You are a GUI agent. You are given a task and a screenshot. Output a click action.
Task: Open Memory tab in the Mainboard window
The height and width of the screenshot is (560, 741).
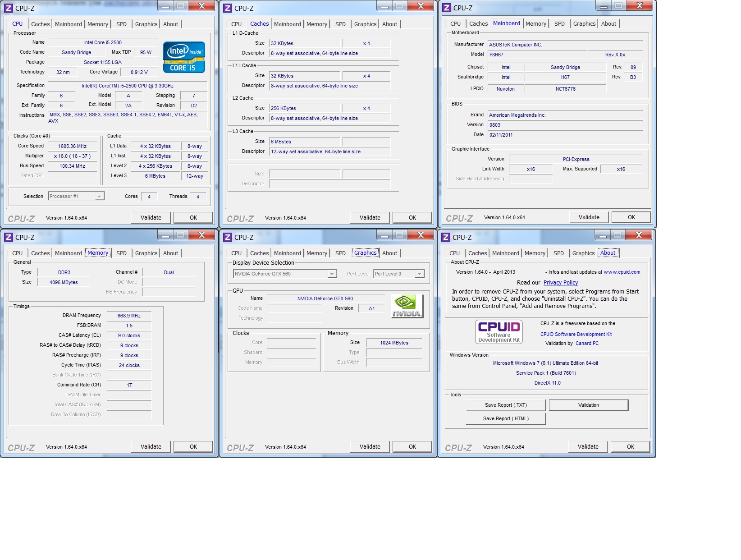tap(536, 24)
